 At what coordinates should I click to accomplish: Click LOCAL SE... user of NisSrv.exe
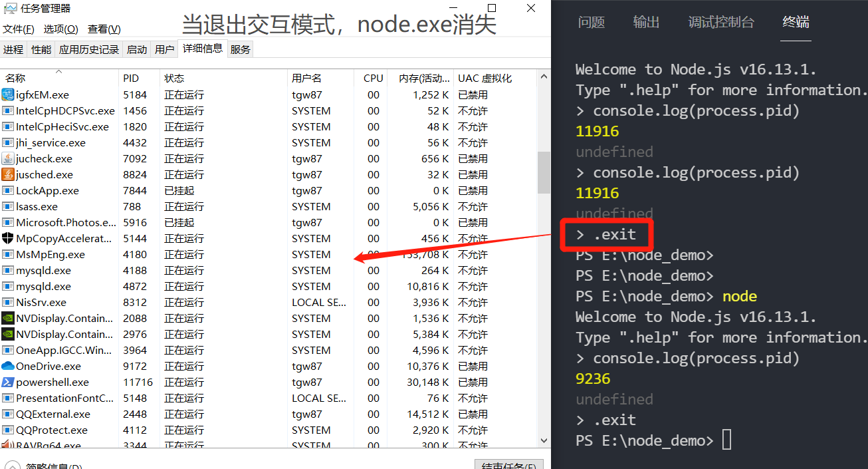tap(319, 302)
